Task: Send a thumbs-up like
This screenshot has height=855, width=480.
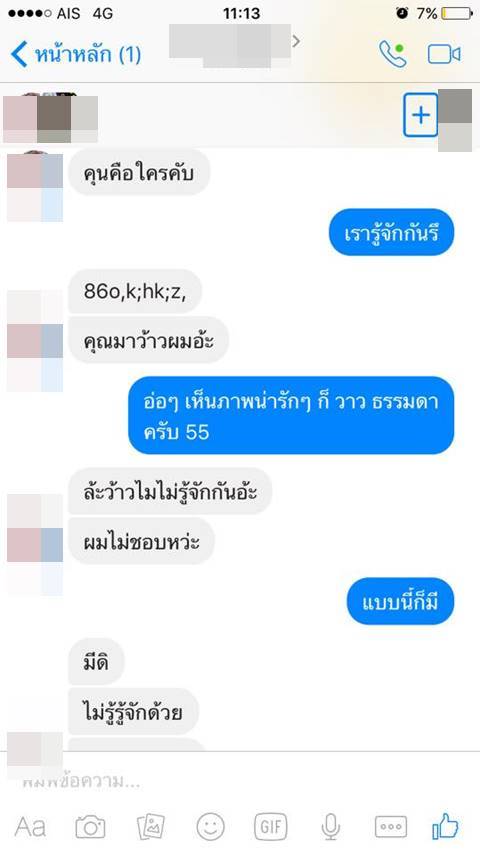Action: [x=445, y=827]
